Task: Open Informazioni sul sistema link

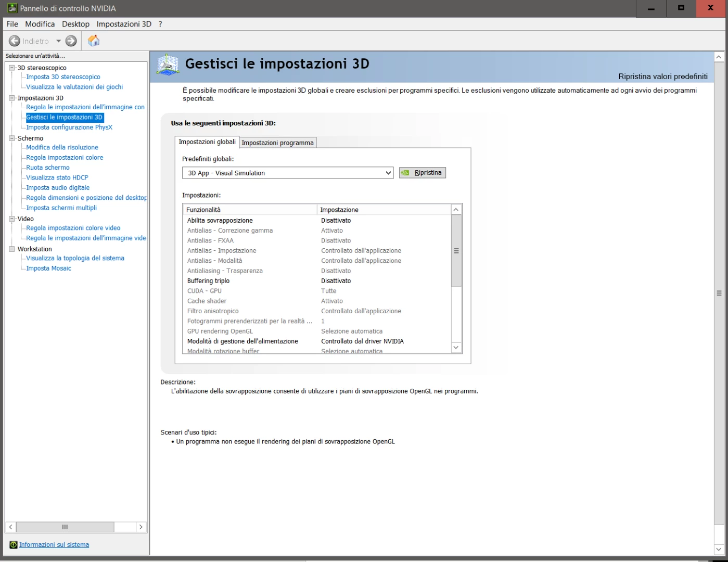Action: tap(54, 545)
